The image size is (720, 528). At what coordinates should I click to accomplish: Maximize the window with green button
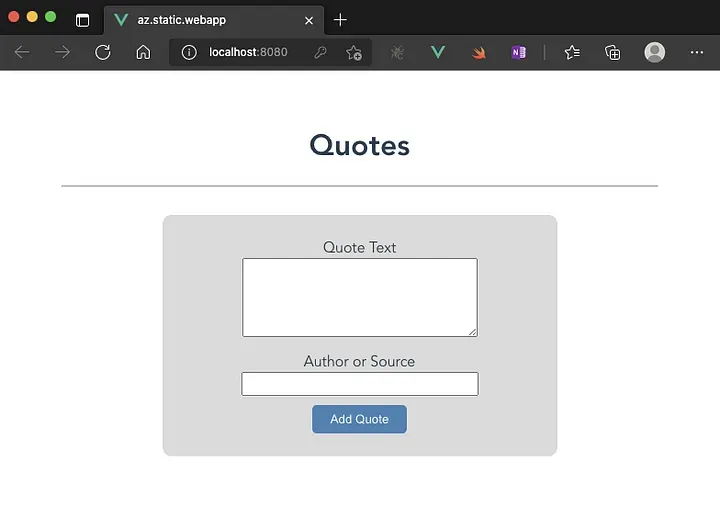click(x=51, y=17)
